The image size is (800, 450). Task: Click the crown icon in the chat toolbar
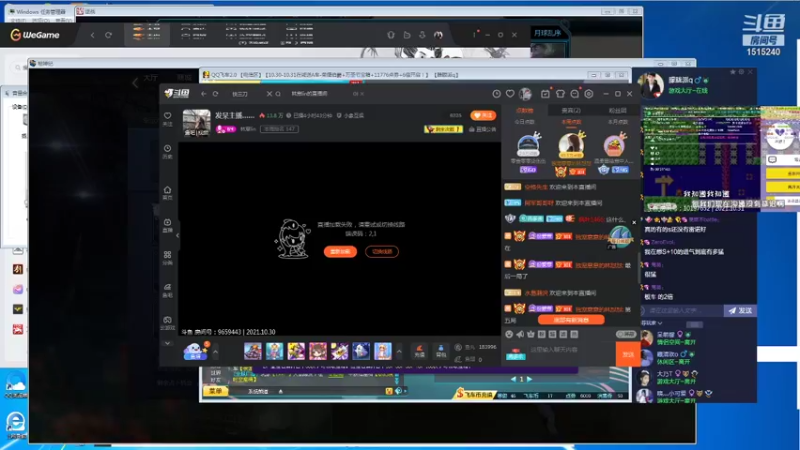531,334
